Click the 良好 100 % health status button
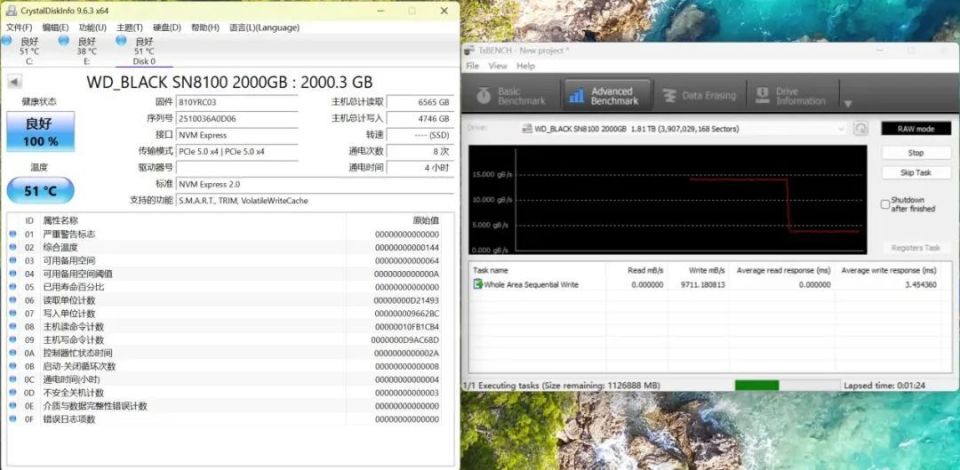 click(x=40, y=132)
